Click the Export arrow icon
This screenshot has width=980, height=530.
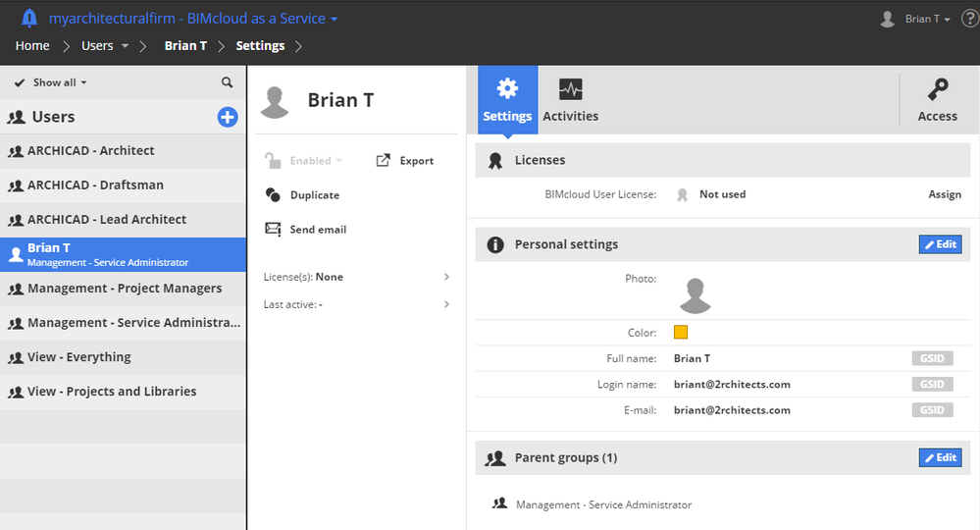pyautogui.click(x=384, y=161)
